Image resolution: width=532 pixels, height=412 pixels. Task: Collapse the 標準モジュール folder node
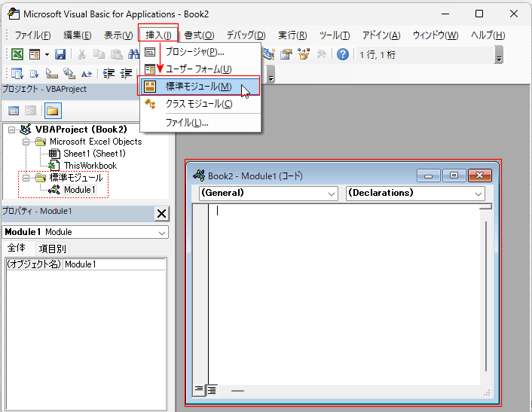coord(26,178)
